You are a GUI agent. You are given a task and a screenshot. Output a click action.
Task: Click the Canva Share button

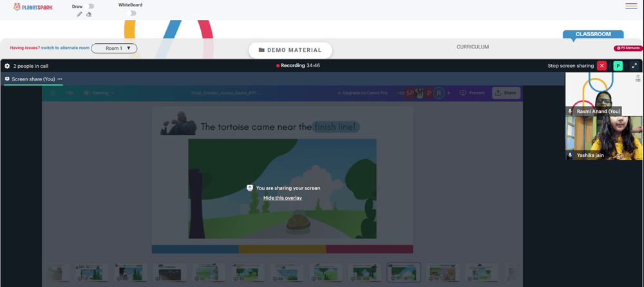506,93
